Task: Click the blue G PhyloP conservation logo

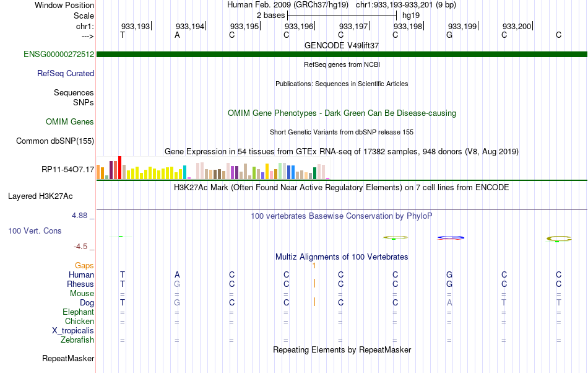Action: [x=451, y=237]
